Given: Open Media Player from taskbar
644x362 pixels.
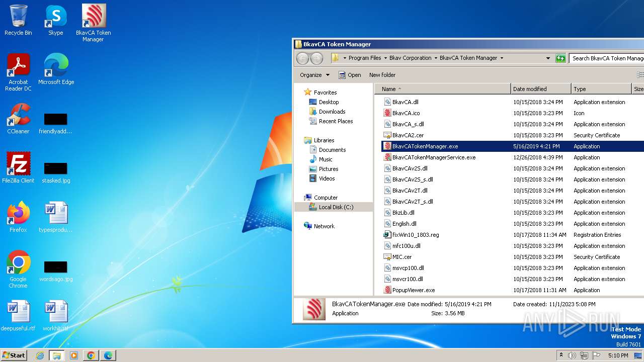Looking at the screenshot, I should (x=74, y=355).
